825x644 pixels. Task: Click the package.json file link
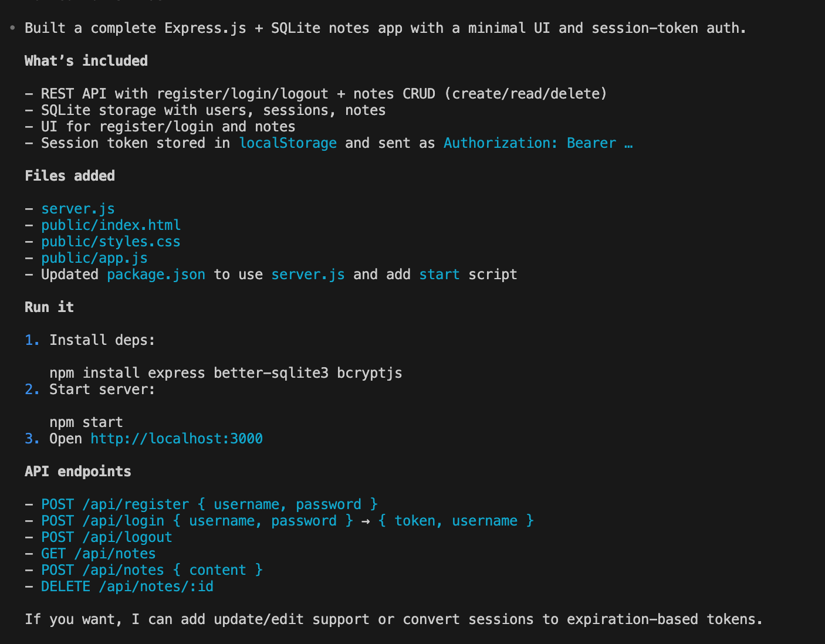pos(155,274)
